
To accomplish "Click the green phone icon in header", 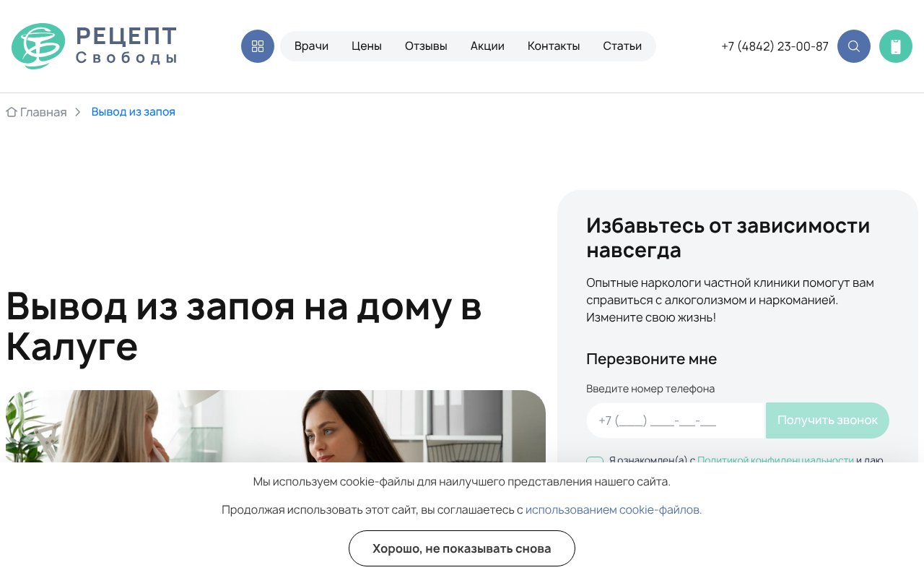I will [x=896, y=46].
